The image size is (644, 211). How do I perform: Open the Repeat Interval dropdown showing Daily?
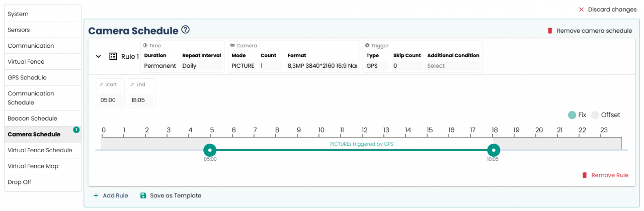[x=201, y=66]
